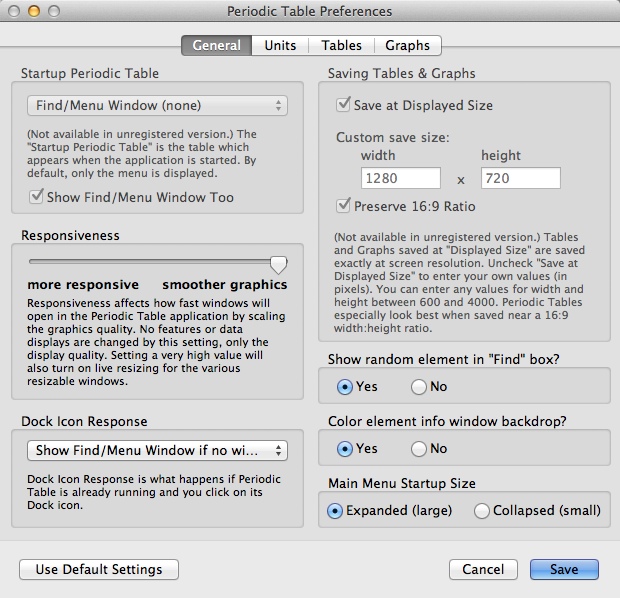
Task: Choose No for color element info backdrop
Action: pyautogui.click(x=419, y=449)
